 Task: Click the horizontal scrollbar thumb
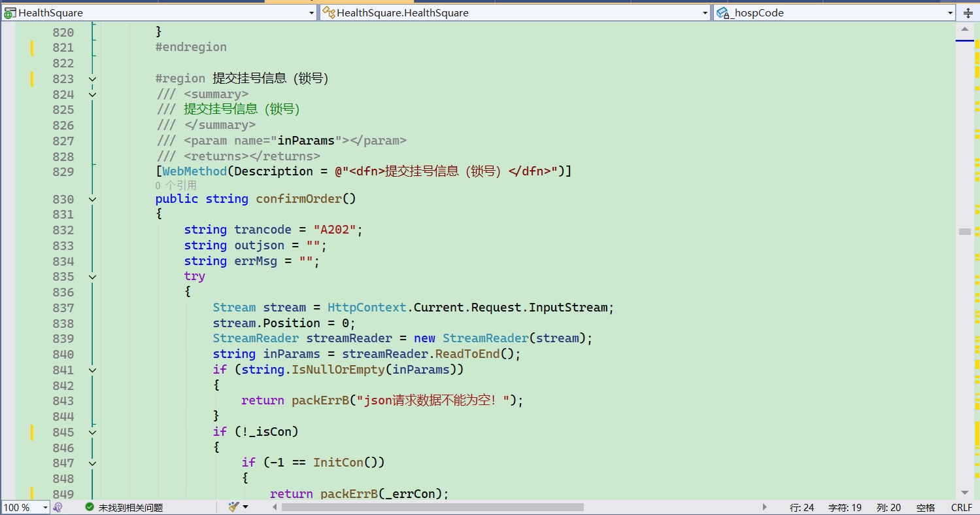(x=432, y=507)
